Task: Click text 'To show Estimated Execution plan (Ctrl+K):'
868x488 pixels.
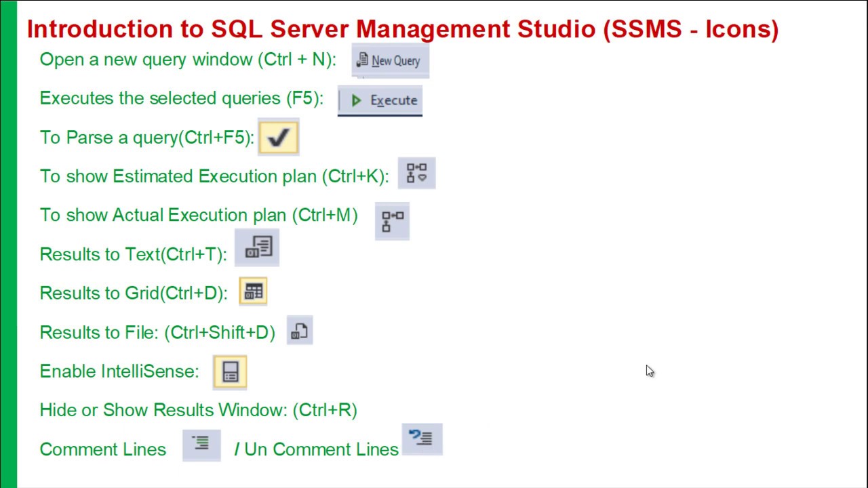Action: [214, 176]
